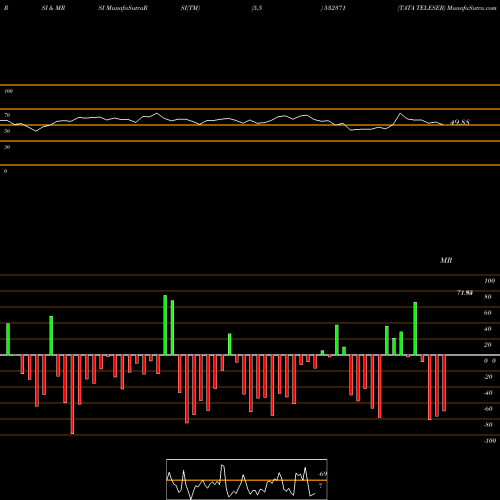500x500 pixels.
Task: Click the -69 label in mini chart
Action: pyautogui.click(x=322, y=474)
